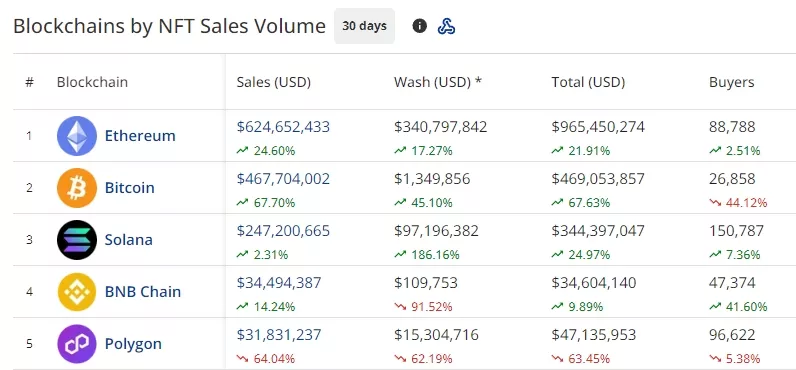The height and width of the screenshot is (370, 796).
Task: Click the blue webhook icon
Action: (446, 26)
